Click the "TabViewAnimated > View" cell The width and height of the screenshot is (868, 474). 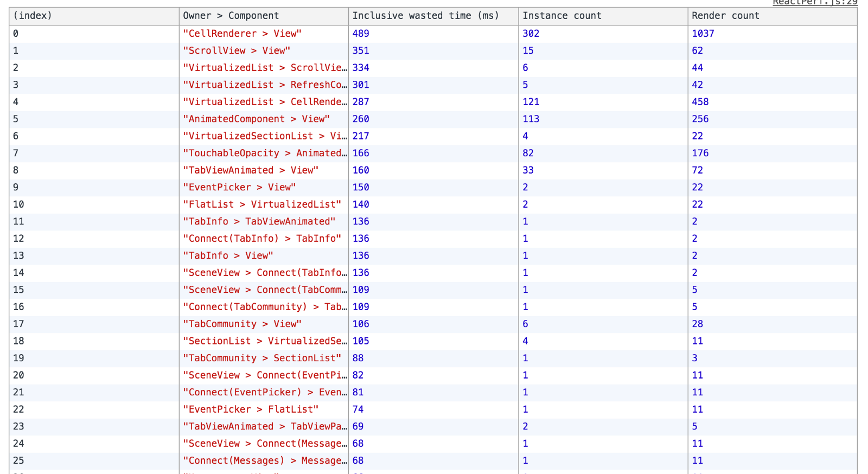point(251,170)
